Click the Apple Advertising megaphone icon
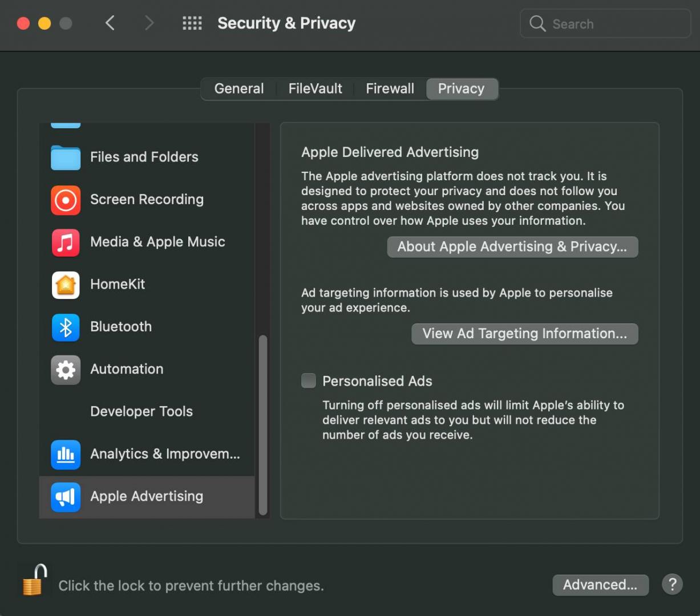Viewport: 700px width, 616px height. [x=66, y=497]
